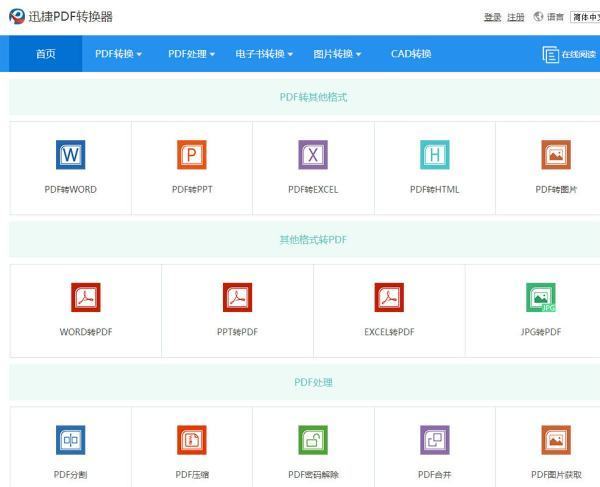Screen dimensions: 600x487
Task: Click the PDF分割 label
Action: (70, 474)
